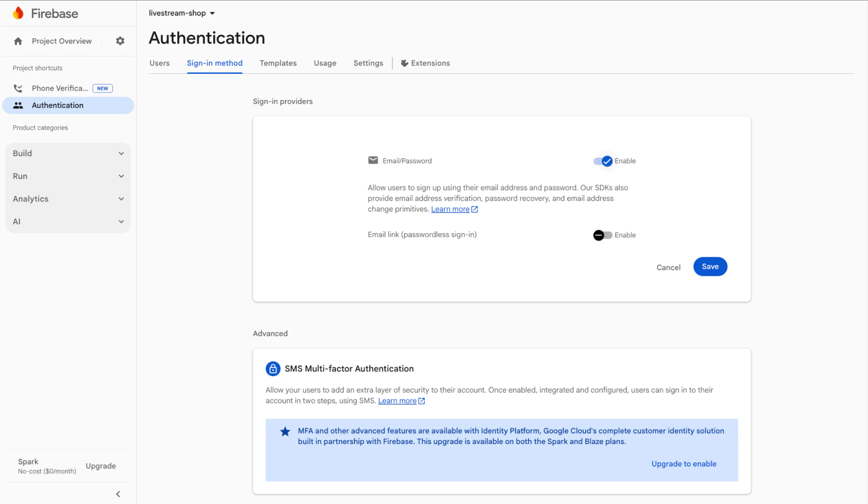Click Cancel in provider settings
Viewport: 868px width, 504px height.
668,267
